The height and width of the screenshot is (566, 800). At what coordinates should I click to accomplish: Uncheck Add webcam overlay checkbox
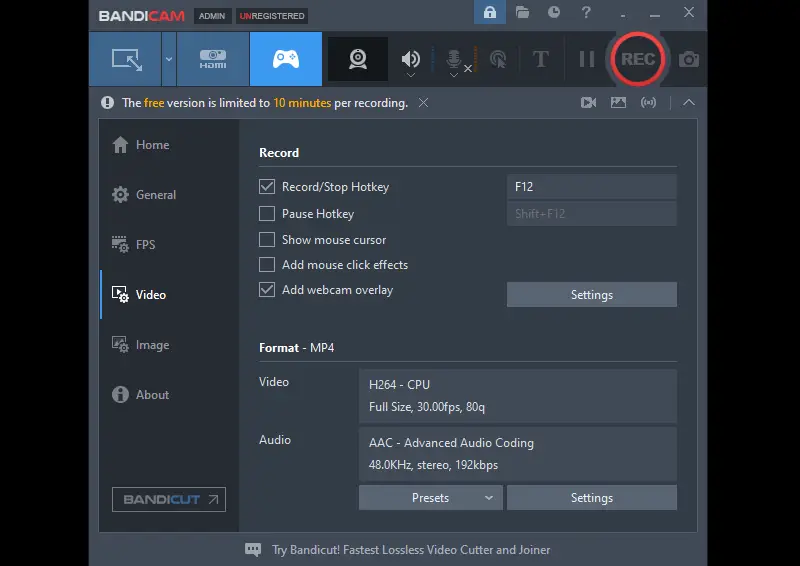[267, 289]
